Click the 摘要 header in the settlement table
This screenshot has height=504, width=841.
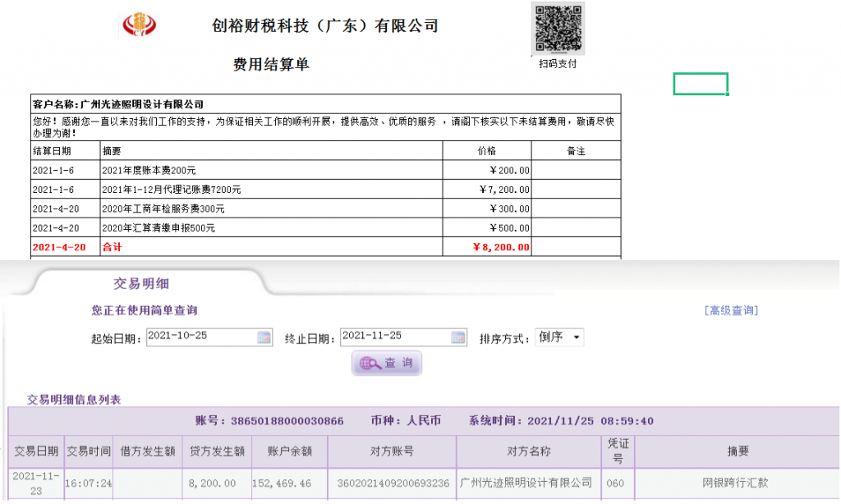click(x=271, y=151)
